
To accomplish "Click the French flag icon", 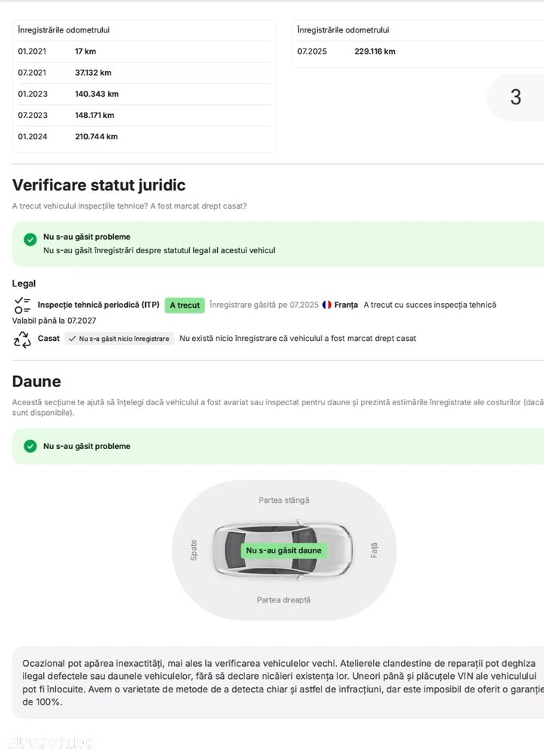I will pos(327,305).
